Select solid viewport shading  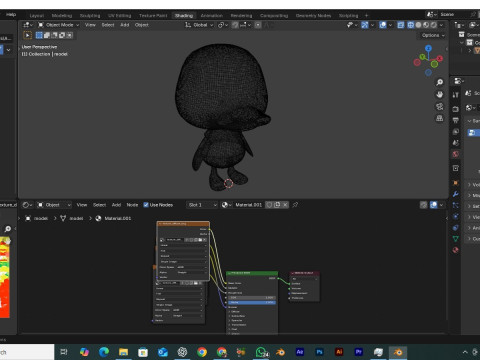coord(418,25)
